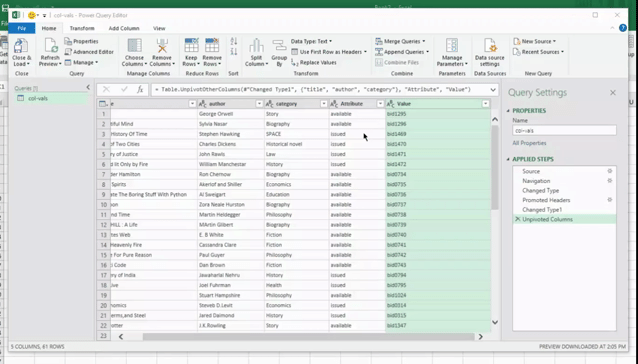
Task: Delete the Unpivoted Columns step
Action: tap(518, 219)
